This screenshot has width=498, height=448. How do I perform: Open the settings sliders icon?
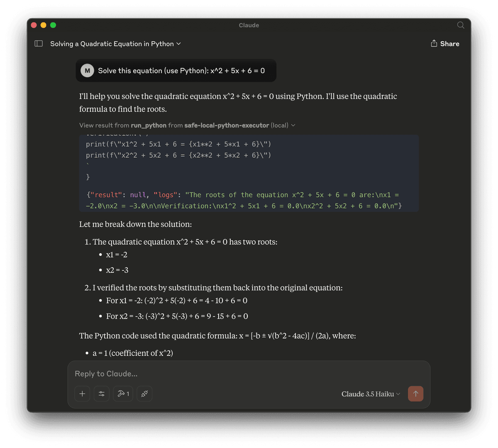[102, 394]
